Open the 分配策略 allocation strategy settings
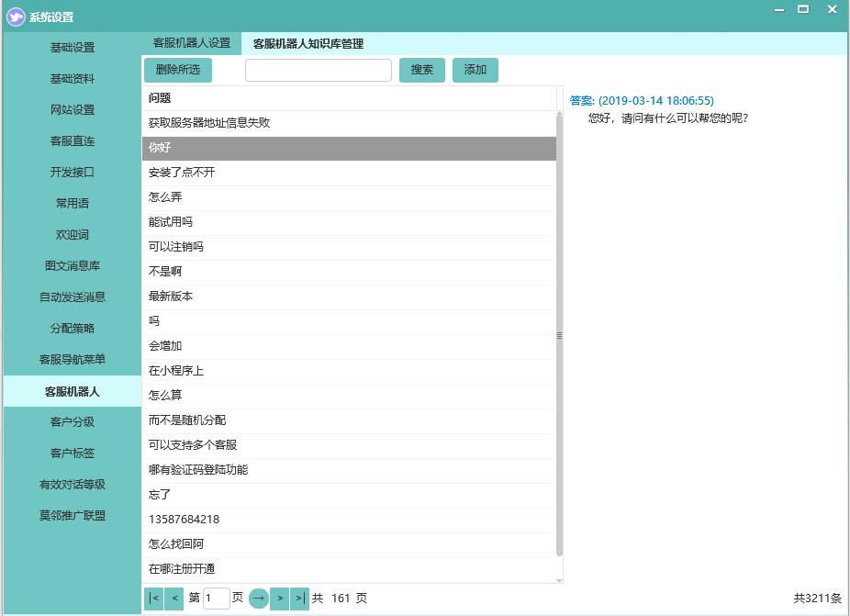Screen dimensions: 850x616 point(73,328)
